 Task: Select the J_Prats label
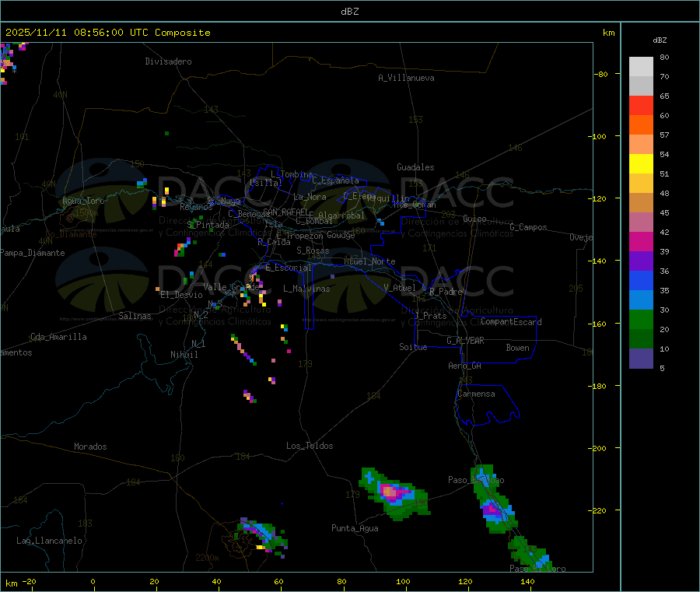pyautogui.click(x=431, y=316)
